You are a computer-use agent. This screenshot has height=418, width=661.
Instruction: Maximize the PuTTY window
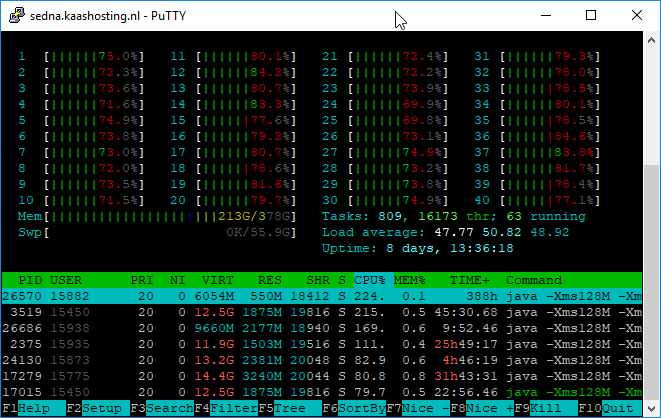tap(590, 15)
